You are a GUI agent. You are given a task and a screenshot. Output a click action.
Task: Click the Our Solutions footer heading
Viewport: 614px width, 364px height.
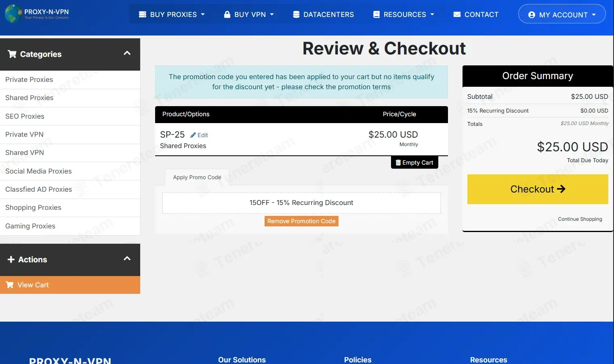(242, 360)
